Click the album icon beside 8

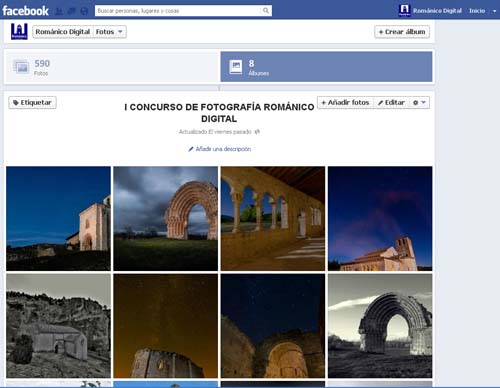[236, 67]
